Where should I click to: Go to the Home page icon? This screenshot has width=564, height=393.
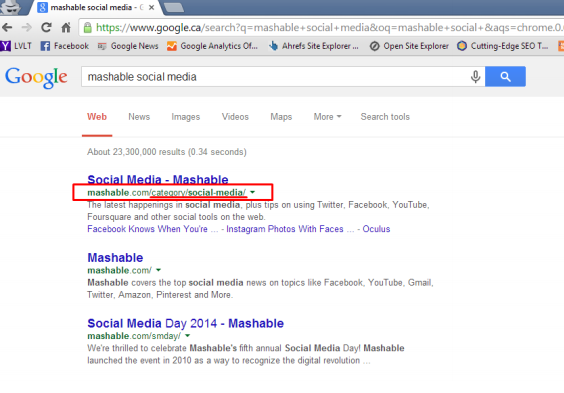66,27
